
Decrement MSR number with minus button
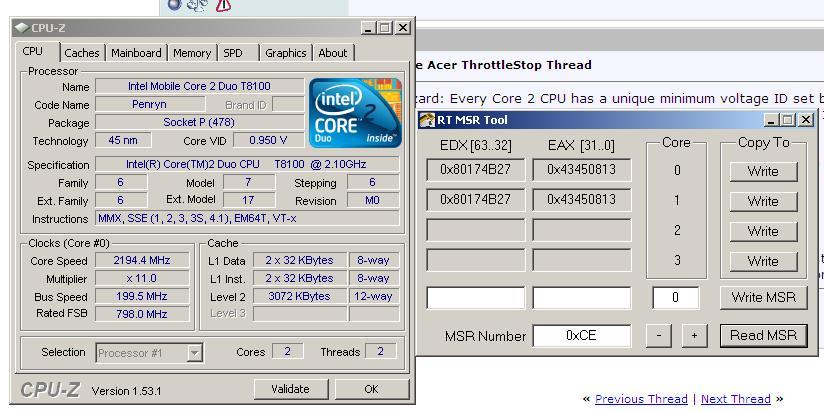pyautogui.click(x=659, y=336)
